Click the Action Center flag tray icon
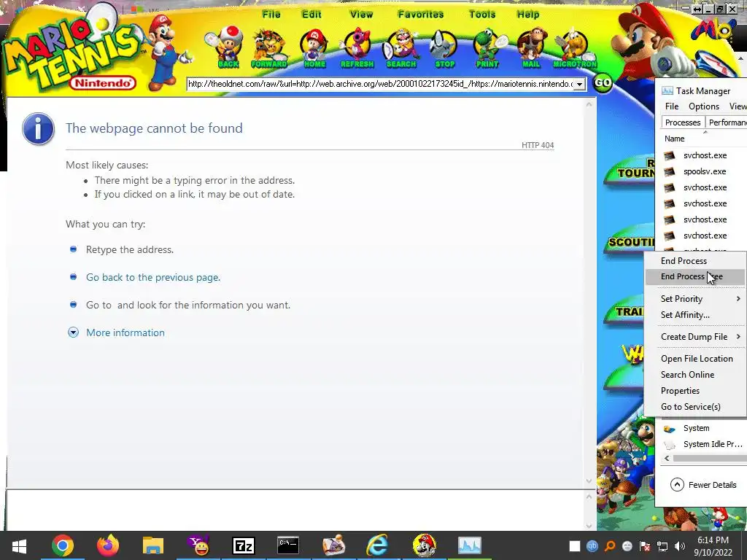The image size is (747, 560). 645,546
